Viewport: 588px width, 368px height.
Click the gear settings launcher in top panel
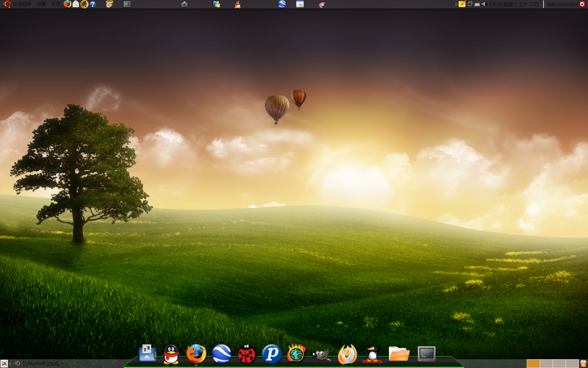(109, 4)
